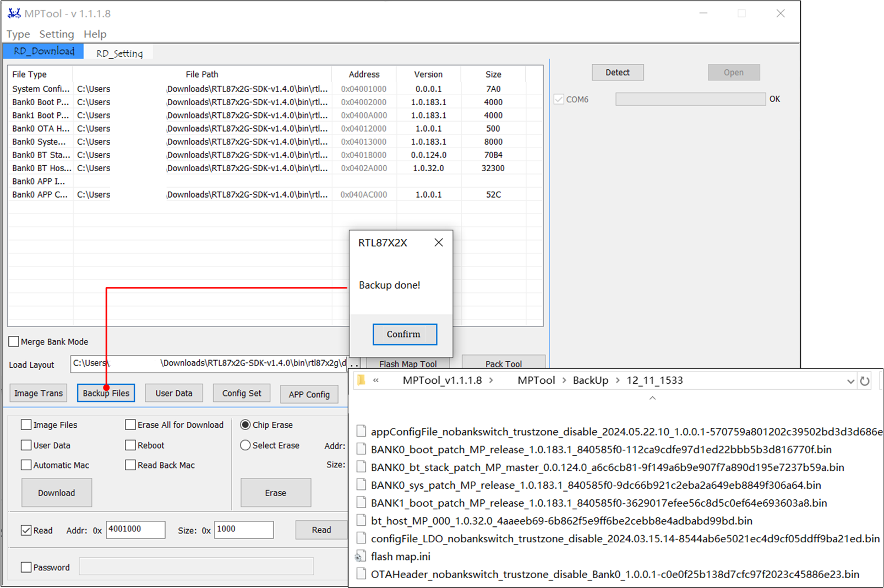Click the appConfigFile bin file icon
884x588 pixels.
click(x=361, y=432)
